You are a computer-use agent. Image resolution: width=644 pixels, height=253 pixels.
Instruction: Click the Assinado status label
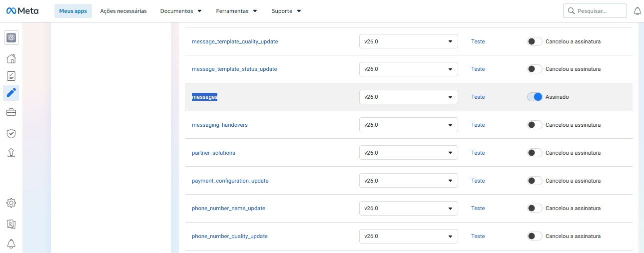557,97
